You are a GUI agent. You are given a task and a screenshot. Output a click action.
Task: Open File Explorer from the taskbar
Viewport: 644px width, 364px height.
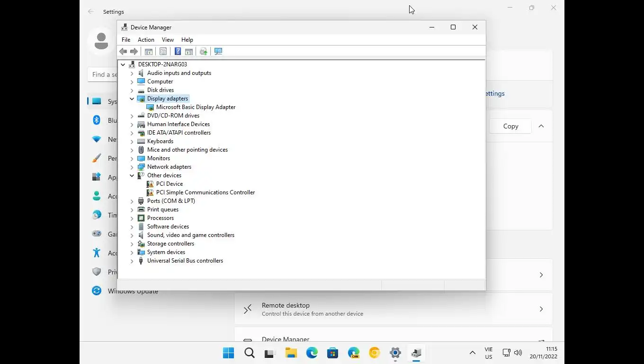291,353
